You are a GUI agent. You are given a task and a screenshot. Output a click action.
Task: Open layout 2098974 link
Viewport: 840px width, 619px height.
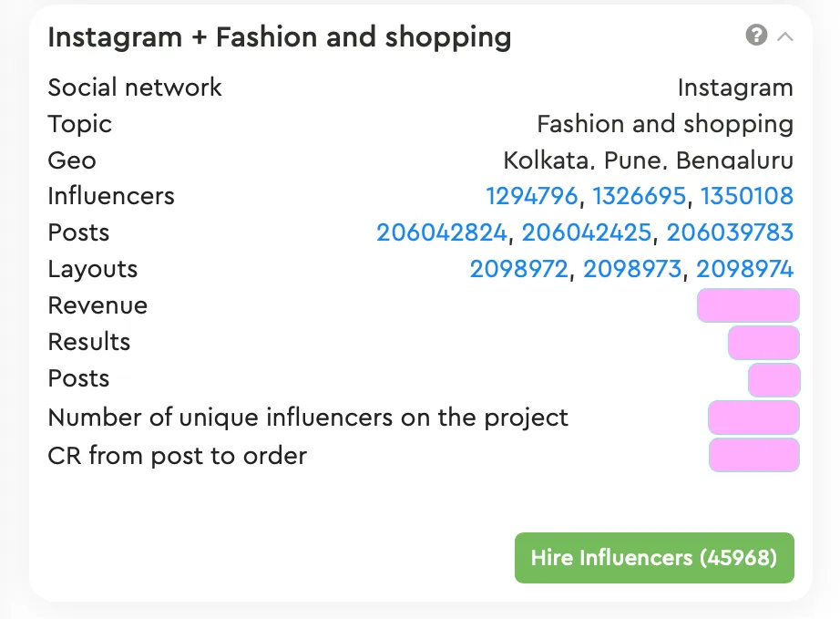[x=744, y=269]
